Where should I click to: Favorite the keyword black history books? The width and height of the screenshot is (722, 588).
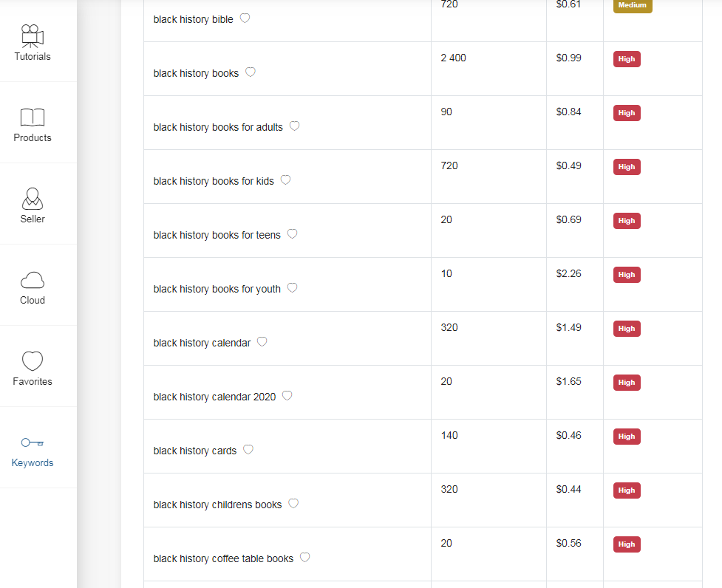coord(251,72)
